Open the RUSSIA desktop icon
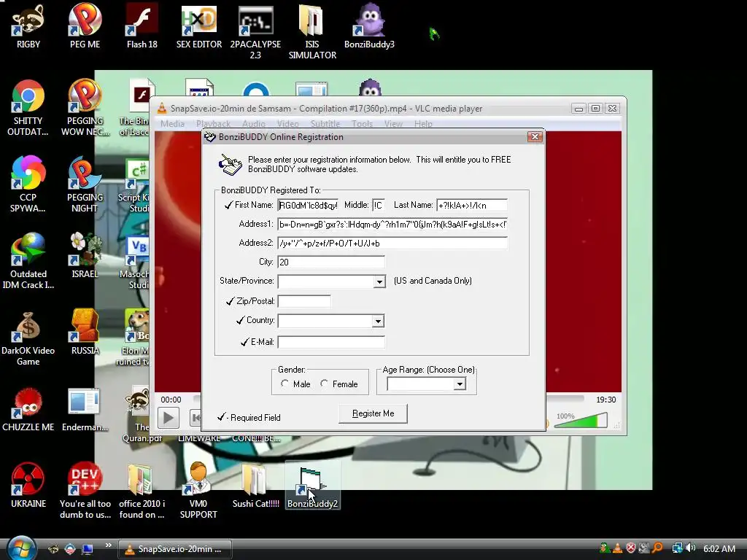 pyautogui.click(x=85, y=332)
